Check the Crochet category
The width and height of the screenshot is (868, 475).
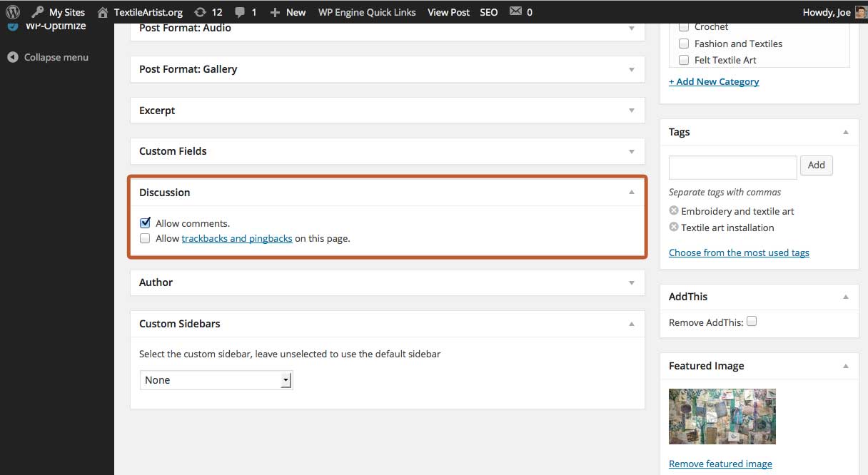(684, 27)
